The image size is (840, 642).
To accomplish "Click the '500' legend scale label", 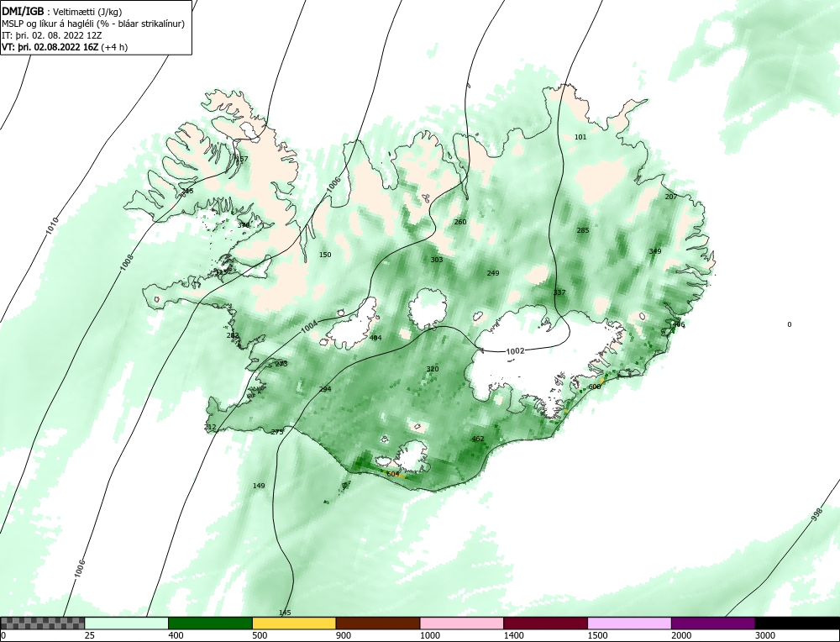I will [x=260, y=635].
